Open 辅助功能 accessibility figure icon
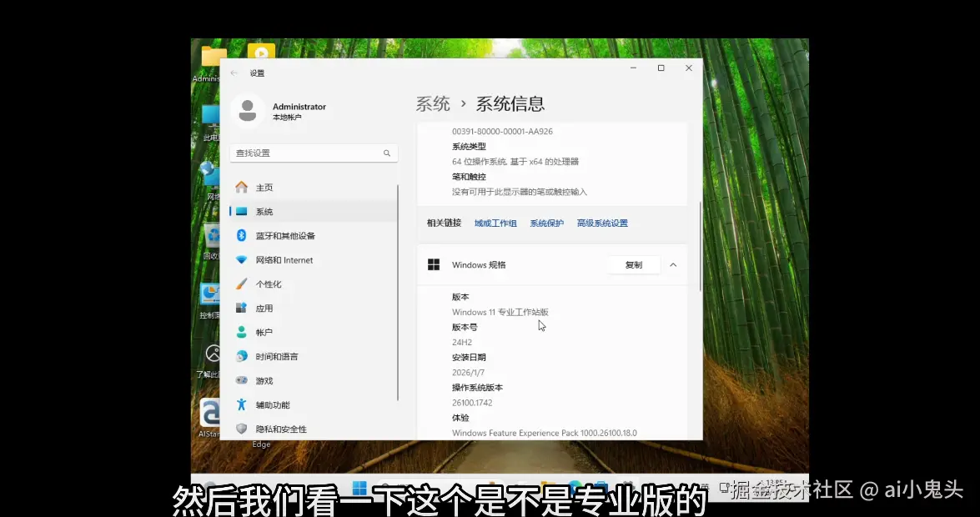 point(241,404)
